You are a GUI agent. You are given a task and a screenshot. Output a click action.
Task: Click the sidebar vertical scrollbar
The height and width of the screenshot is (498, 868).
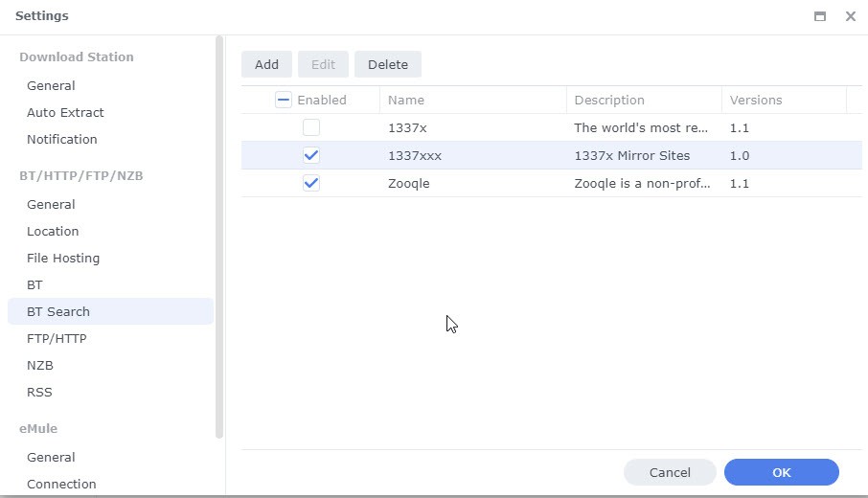[x=219, y=239]
